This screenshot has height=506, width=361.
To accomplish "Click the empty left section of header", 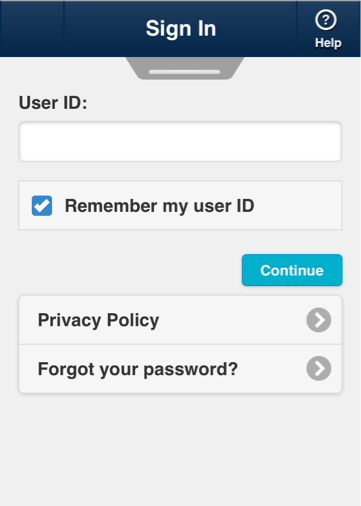I will 32,28.
